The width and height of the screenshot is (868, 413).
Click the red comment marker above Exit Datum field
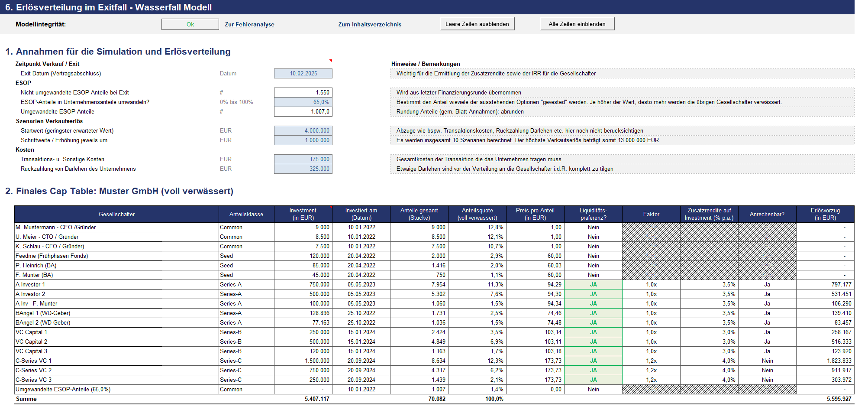(x=331, y=61)
